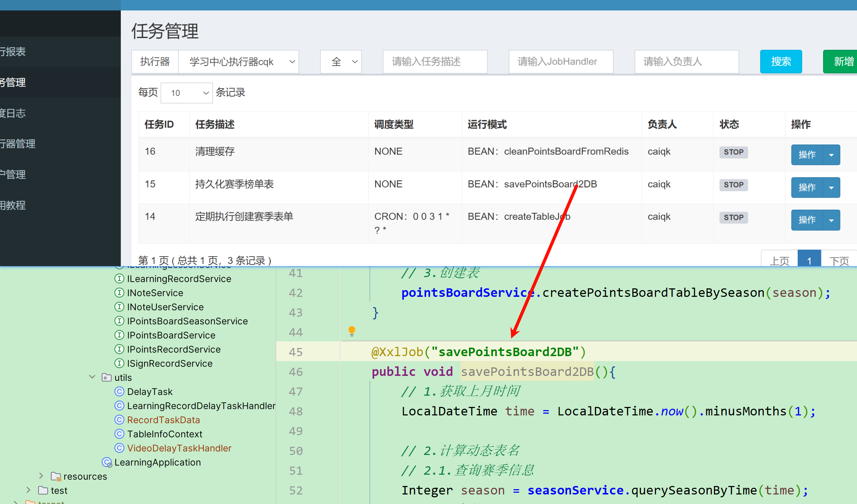Select ILearningRecordService interface icon
Image resolution: width=857 pixels, height=504 pixels.
click(x=119, y=278)
